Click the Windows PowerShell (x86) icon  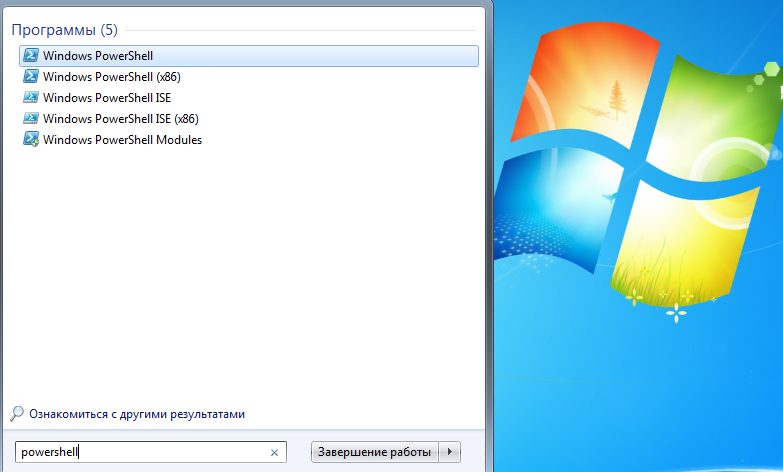[x=30, y=76]
